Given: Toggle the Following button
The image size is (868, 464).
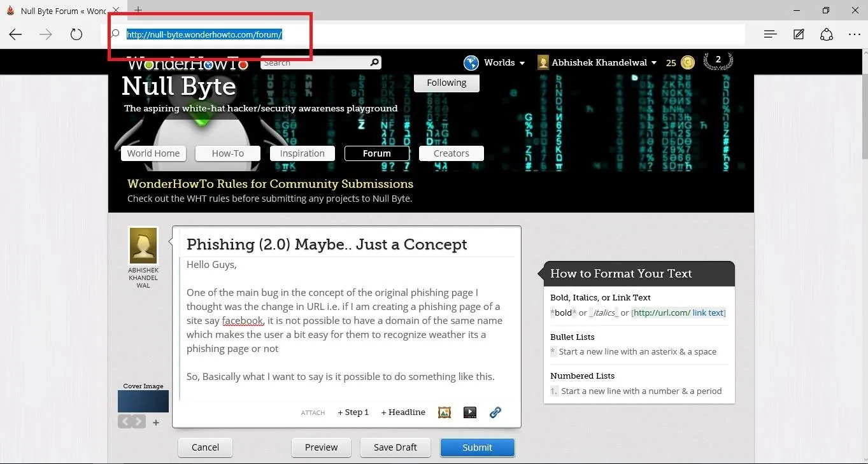Looking at the screenshot, I should pos(446,83).
